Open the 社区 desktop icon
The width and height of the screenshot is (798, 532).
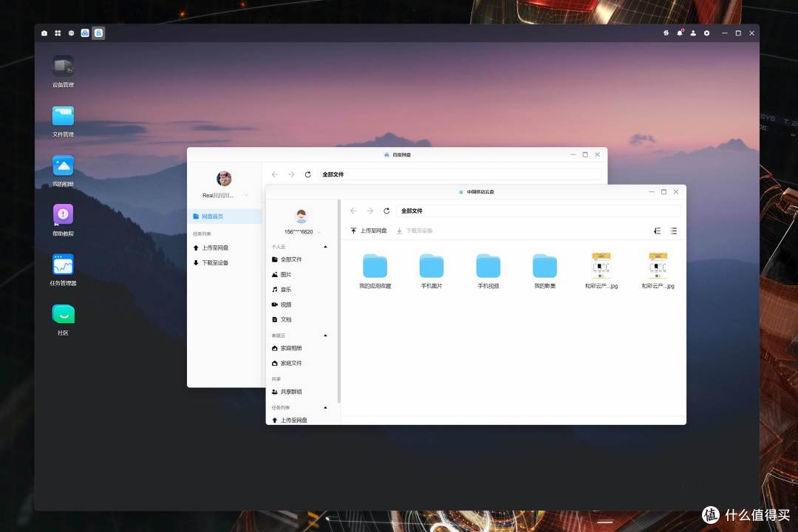[63, 314]
